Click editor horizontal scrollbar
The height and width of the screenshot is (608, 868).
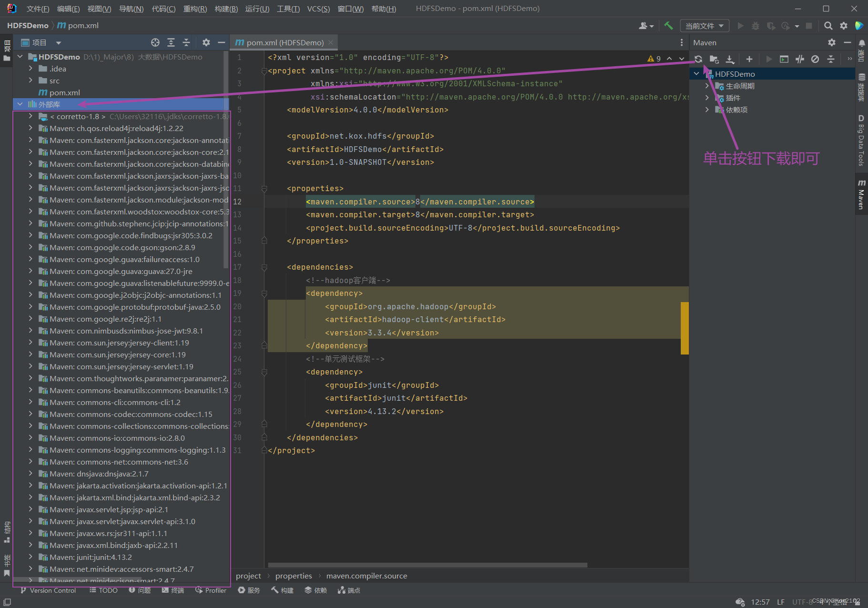(427, 565)
